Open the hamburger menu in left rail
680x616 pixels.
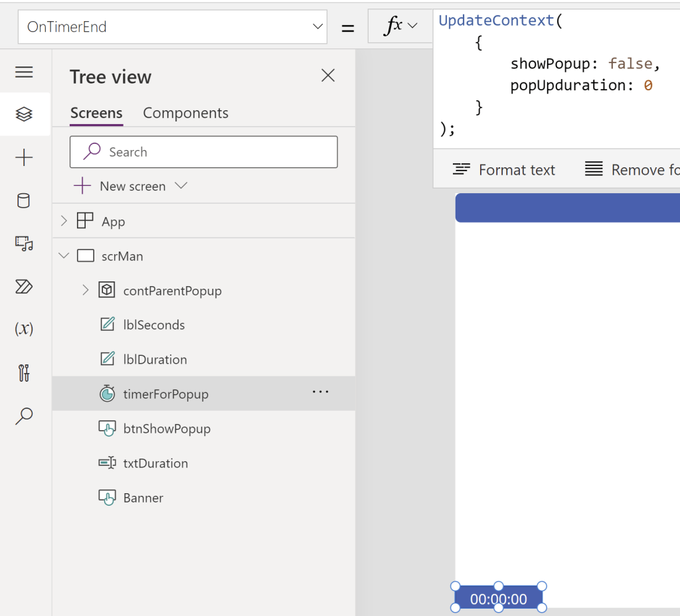pyautogui.click(x=24, y=72)
